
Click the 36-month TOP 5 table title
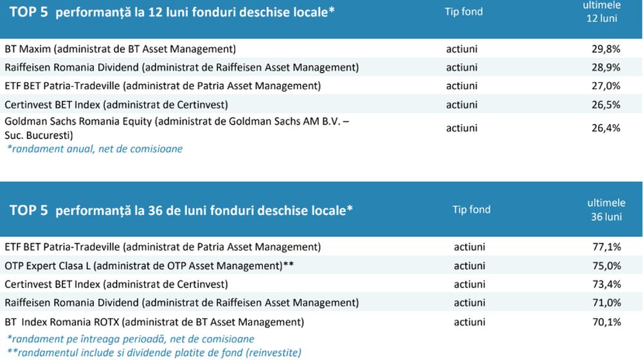coord(181,210)
